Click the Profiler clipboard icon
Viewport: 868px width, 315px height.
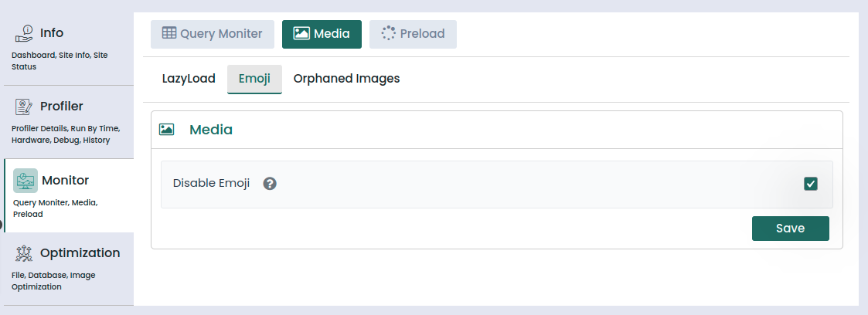24,107
